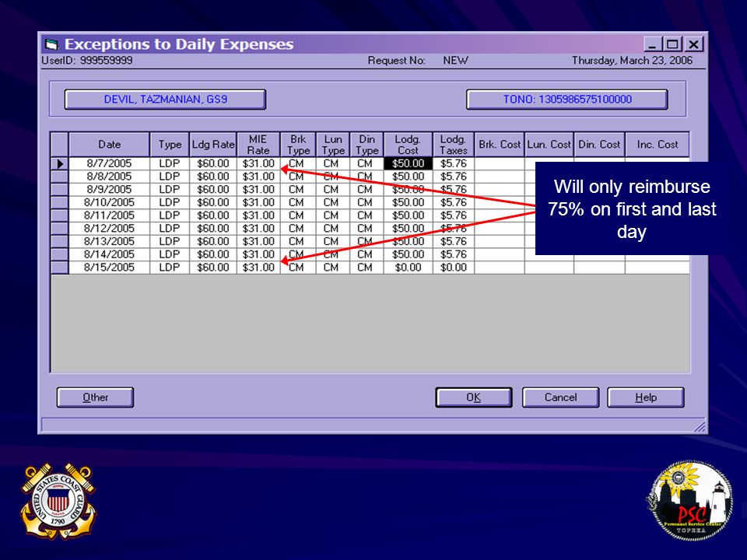Click the $5.76 Lodg. Taxes for 8/14/2005
Screen dimensions: 747x560
pyautogui.click(x=454, y=254)
